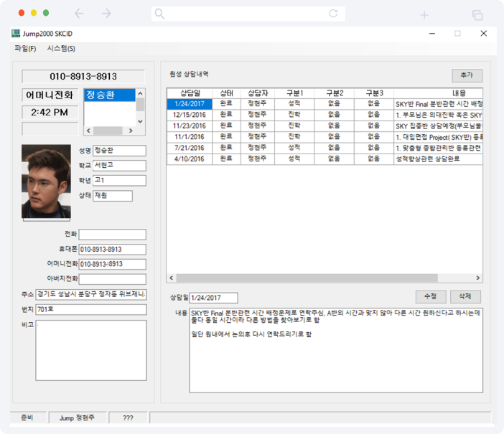Select the 12/15/2016 consultation row

190,115
